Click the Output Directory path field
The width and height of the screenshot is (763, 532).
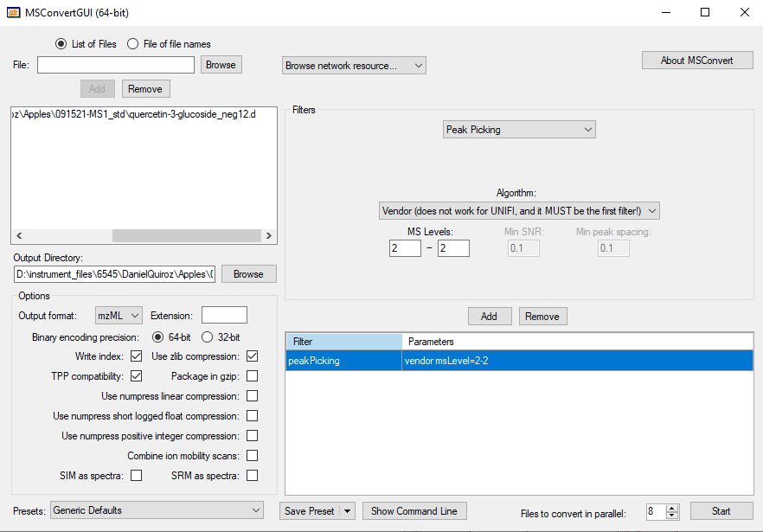click(115, 274)
